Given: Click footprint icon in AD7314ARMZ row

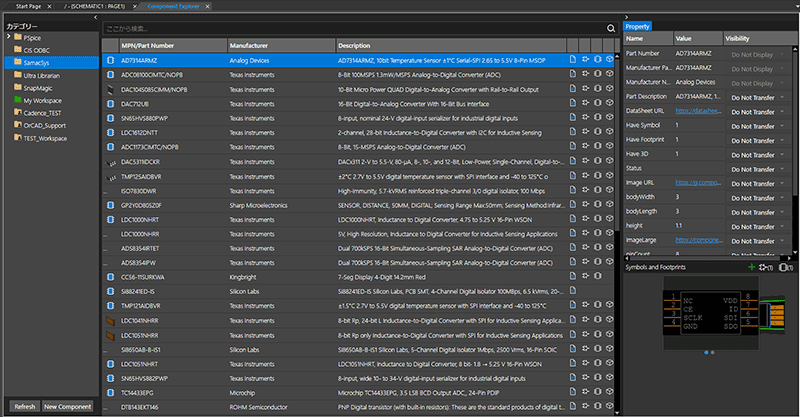Looking at the screenshot, I should click(597, 60).
